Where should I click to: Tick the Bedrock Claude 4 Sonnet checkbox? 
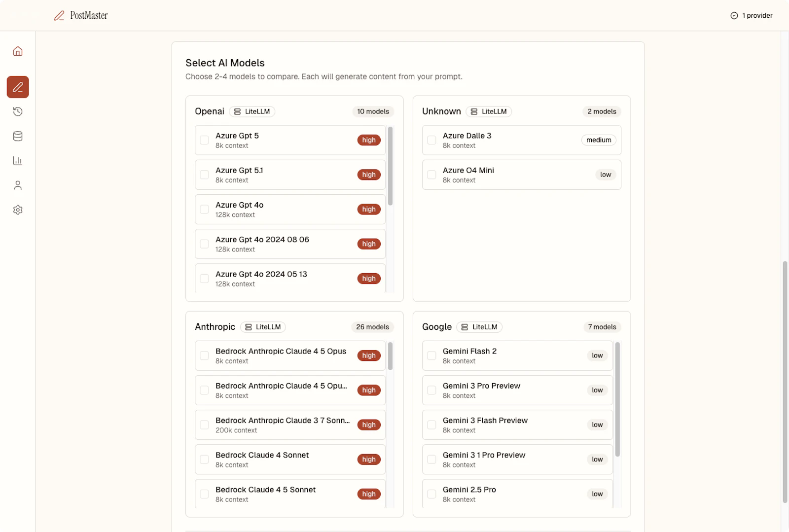(204, 460)
